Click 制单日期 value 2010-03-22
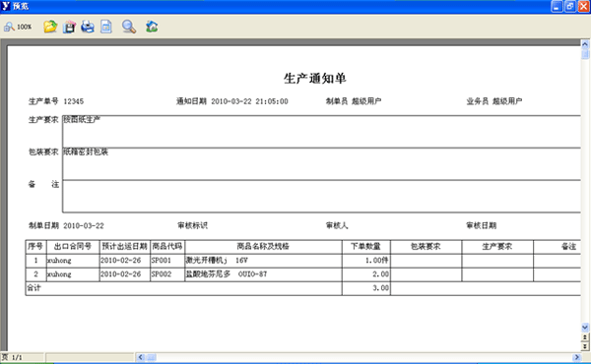 84,226
